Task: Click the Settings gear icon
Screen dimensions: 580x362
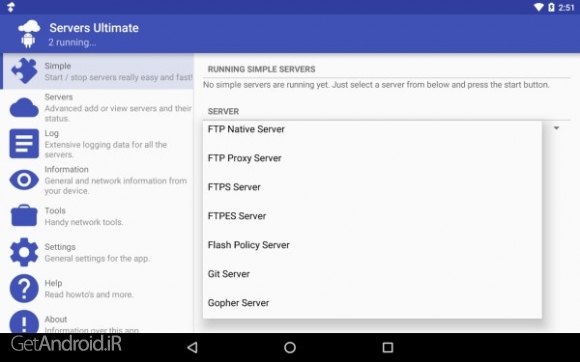Action: coord(24,252)
